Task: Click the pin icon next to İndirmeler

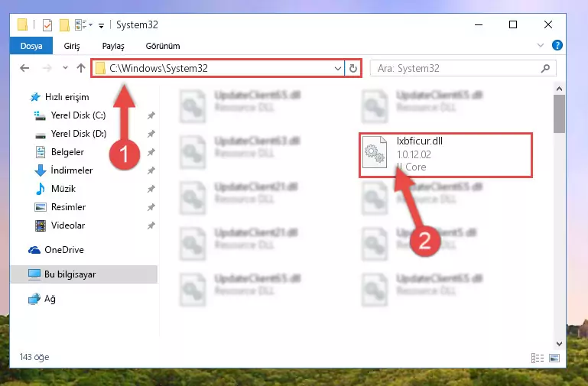Action: (x=151, y=170)
